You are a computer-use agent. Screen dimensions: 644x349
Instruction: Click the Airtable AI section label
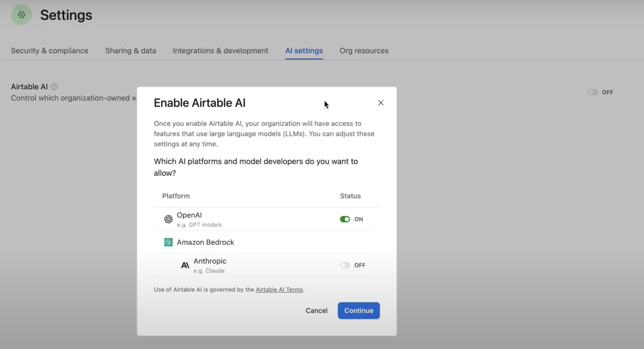[29, 87]
